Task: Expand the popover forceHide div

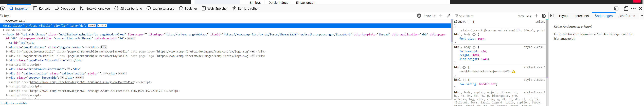Action: click(7, 78)
